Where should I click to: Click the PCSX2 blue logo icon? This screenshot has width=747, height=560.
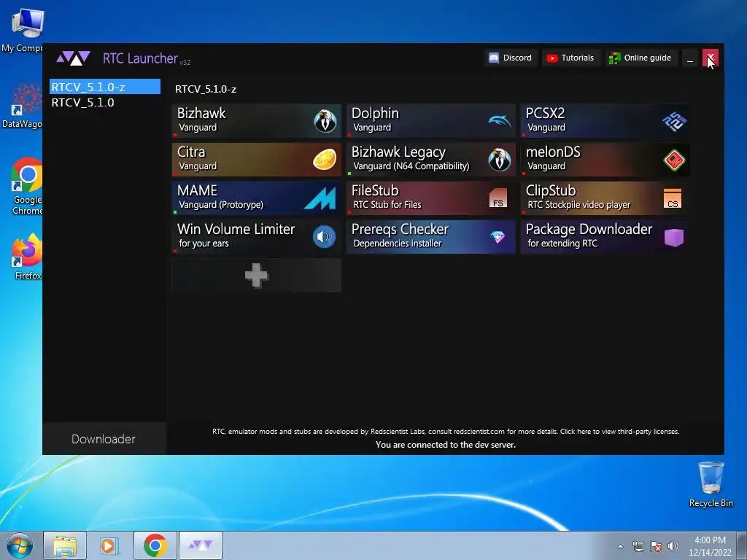pos(674,122)
